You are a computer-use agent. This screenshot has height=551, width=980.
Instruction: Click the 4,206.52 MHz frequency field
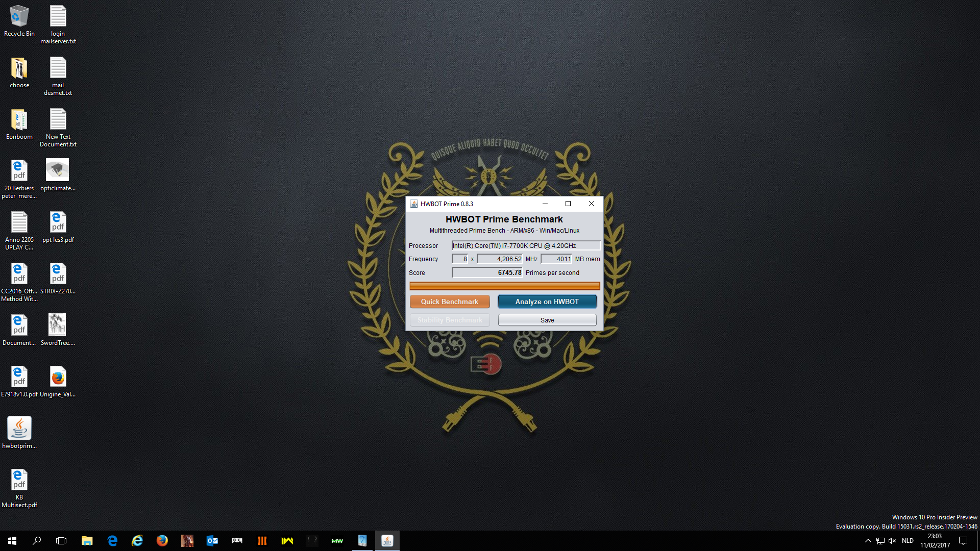[x=500, y=259]
